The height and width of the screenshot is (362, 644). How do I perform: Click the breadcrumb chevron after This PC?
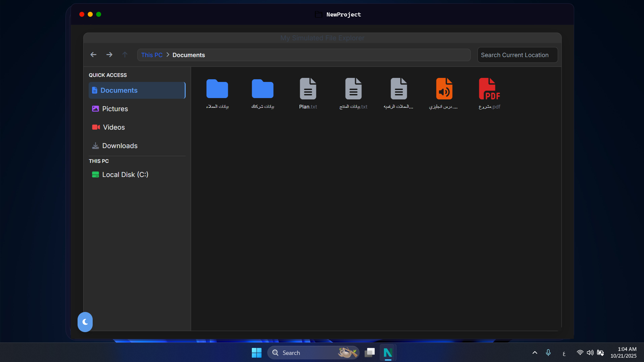tap(167, 55)
